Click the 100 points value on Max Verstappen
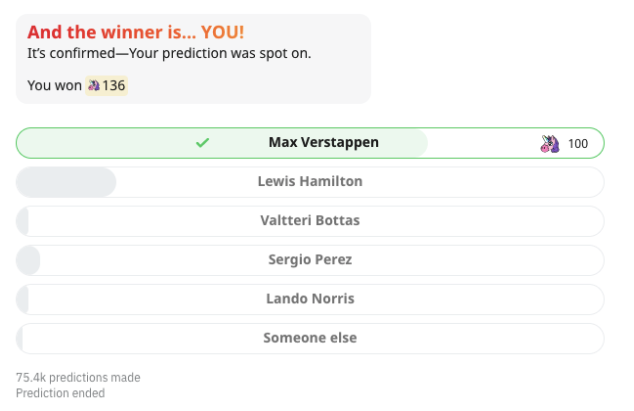 click(578, 144)
